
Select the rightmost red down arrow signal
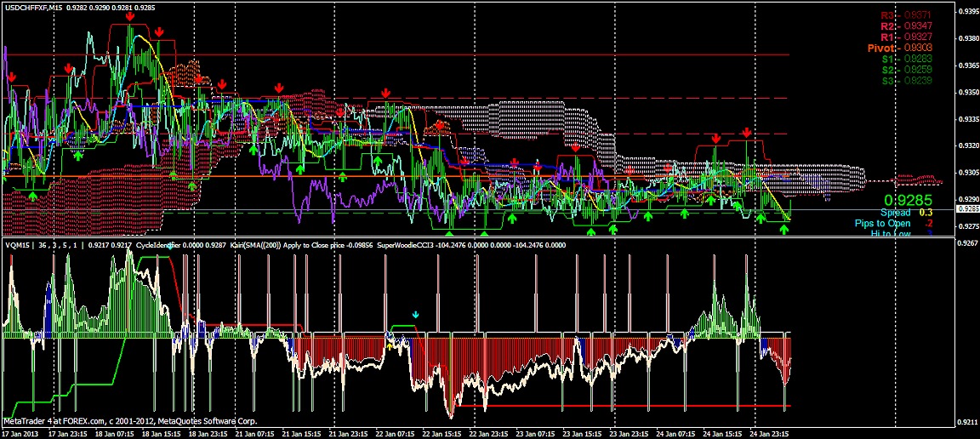pyautogui.click(x=746, y=133)
